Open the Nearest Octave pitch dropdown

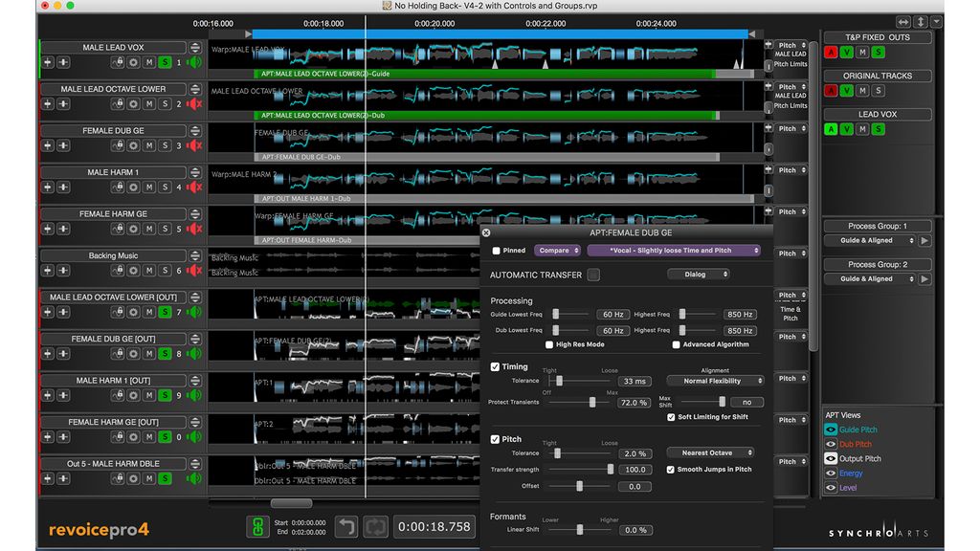[x=712, y=452]
